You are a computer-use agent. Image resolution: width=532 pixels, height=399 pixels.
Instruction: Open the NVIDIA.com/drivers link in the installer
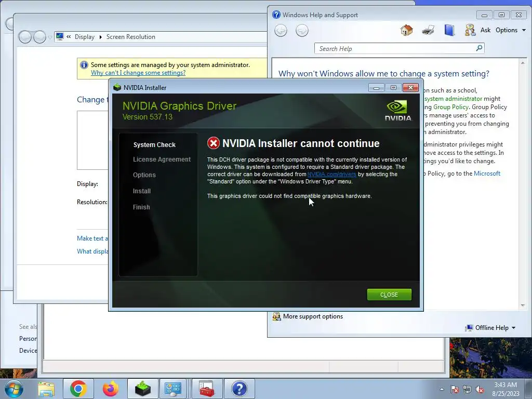click(331, 174)
